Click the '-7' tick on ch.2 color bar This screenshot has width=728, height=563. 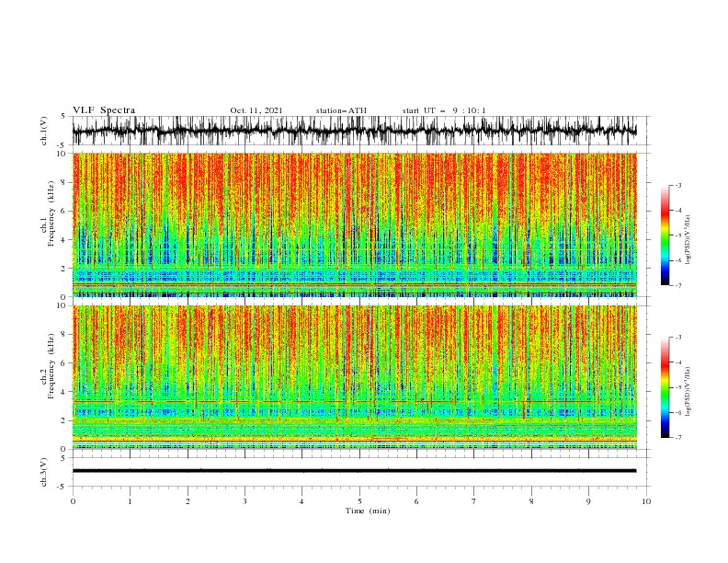point(677,438)
